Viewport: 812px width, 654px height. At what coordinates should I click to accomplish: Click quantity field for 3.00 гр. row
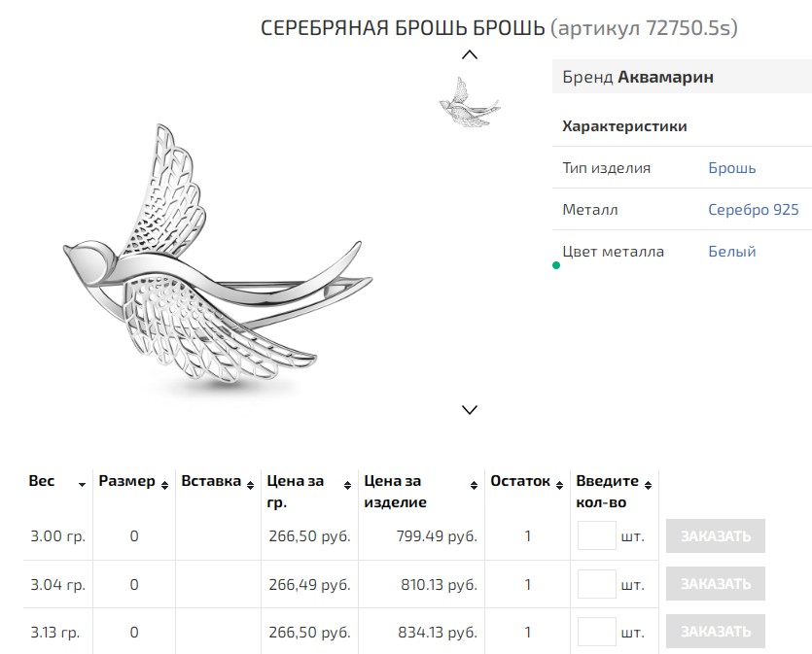click(x=596, y=536)
